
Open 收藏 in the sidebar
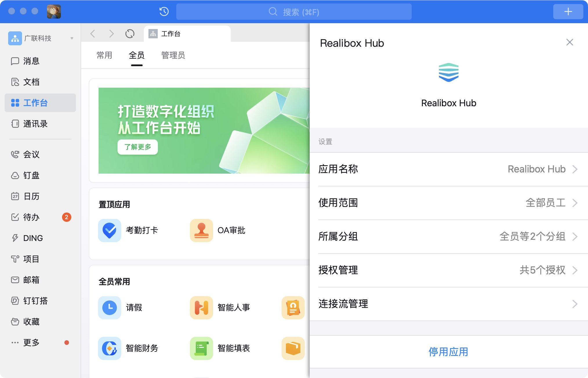point(40,322)
